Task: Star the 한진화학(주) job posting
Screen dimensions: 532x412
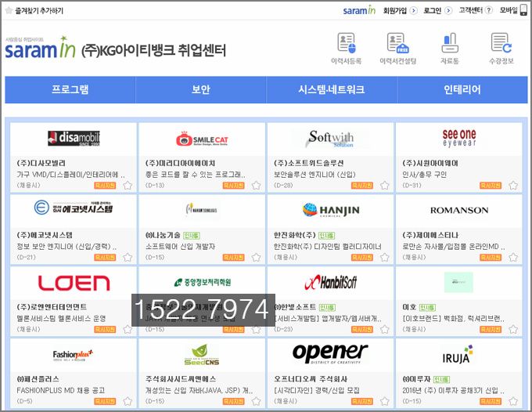Action: [x=384, y=258]
